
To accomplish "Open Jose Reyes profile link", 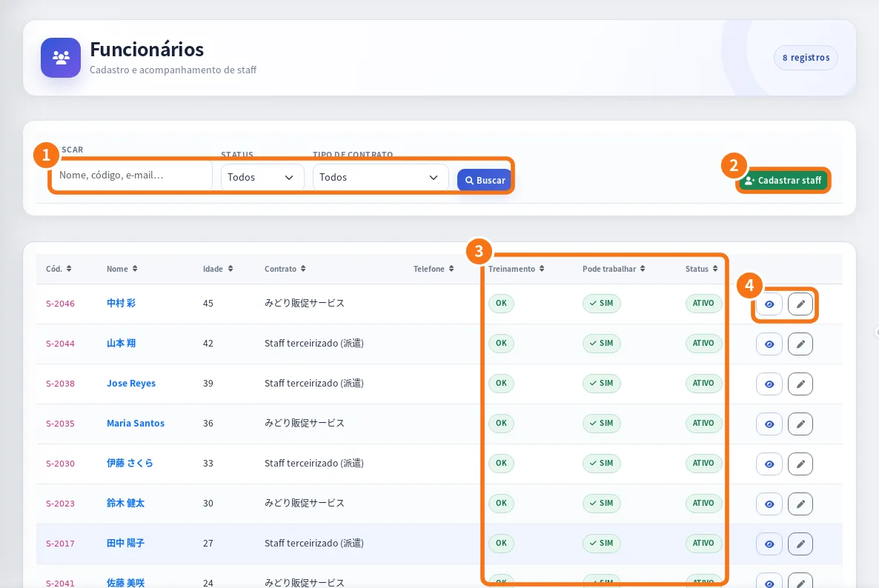I will (131, 384).
